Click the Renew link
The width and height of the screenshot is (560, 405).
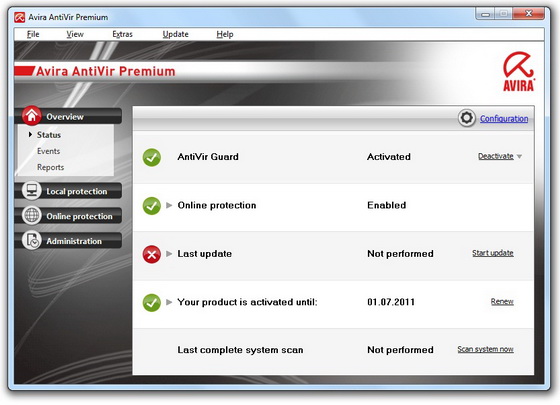pyautogui.click(x=502, y=302)
